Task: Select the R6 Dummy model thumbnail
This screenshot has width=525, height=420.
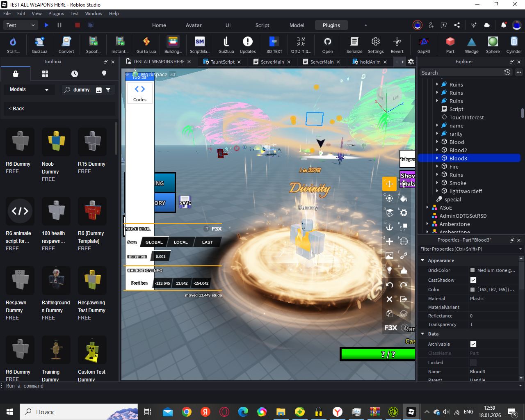Action: coord(20,142)
